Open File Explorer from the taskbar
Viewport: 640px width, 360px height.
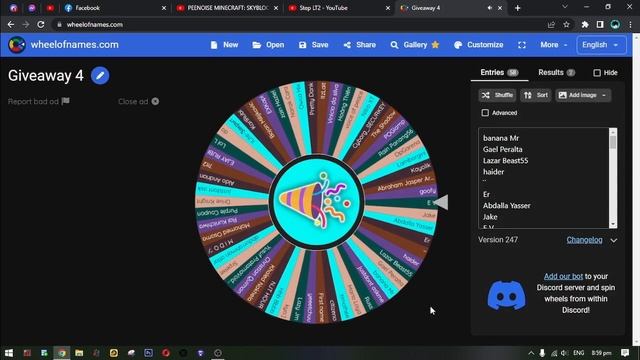click(x=79, y=353)
